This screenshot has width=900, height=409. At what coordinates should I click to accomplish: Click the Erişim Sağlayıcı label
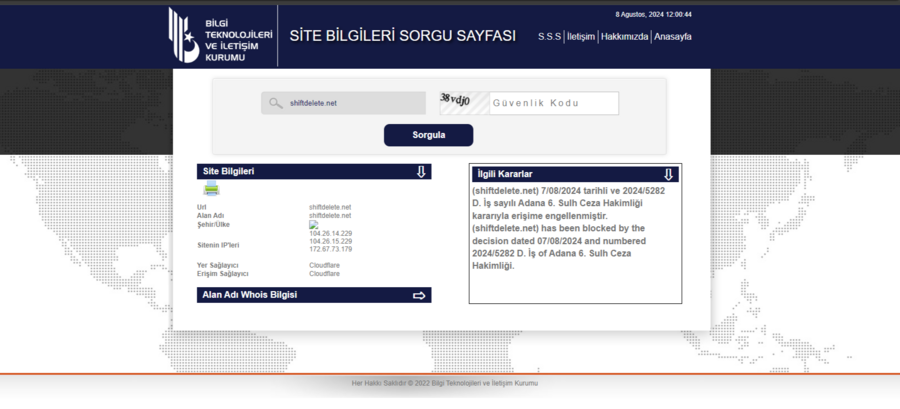pyautogui.click(x=223, y=274)
